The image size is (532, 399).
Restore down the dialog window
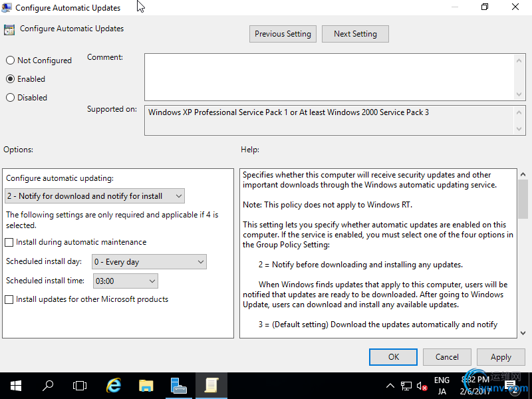coord(485,7)
